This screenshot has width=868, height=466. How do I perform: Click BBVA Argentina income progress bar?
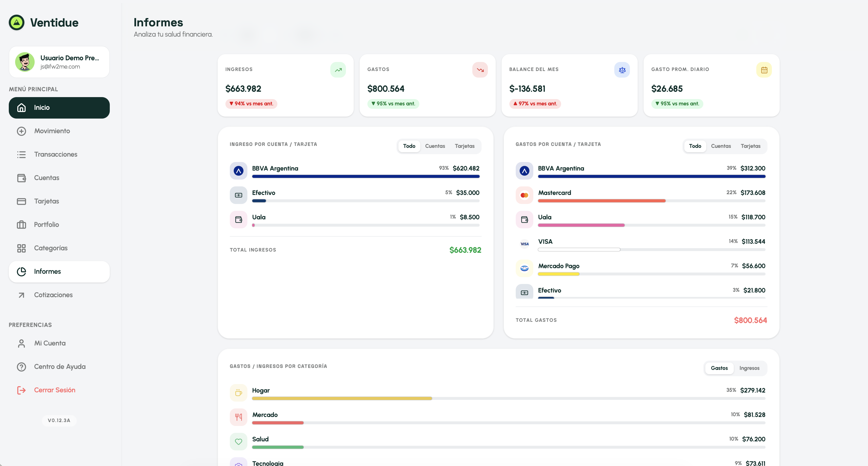[x=366, y=176]
